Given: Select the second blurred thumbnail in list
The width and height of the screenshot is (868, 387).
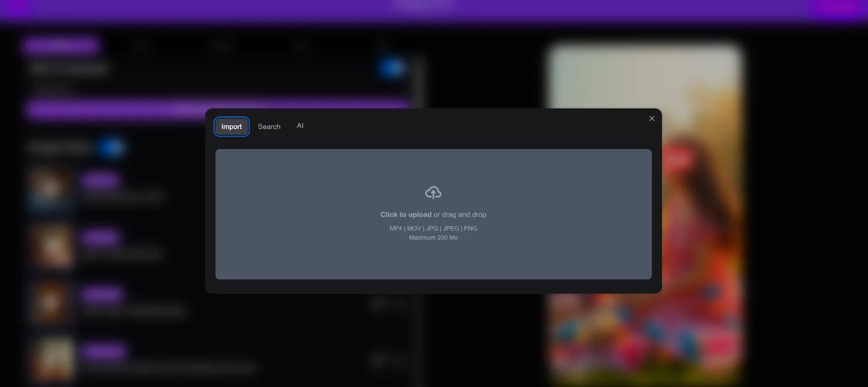Looking at the screenshot, I should 52,246.
